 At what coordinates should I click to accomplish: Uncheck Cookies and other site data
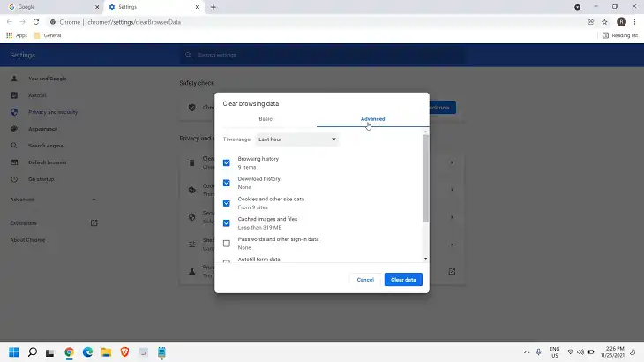coord(227,203)
